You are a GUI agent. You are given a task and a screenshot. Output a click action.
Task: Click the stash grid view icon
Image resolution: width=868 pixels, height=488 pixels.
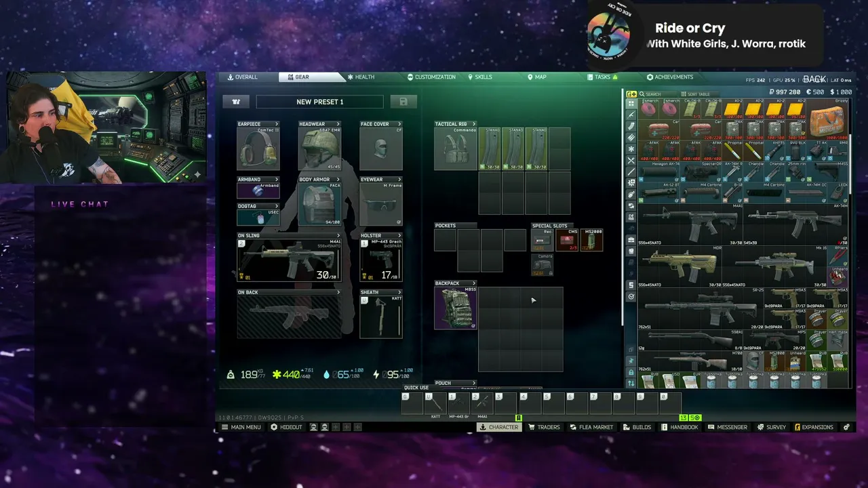pos(631,104)
